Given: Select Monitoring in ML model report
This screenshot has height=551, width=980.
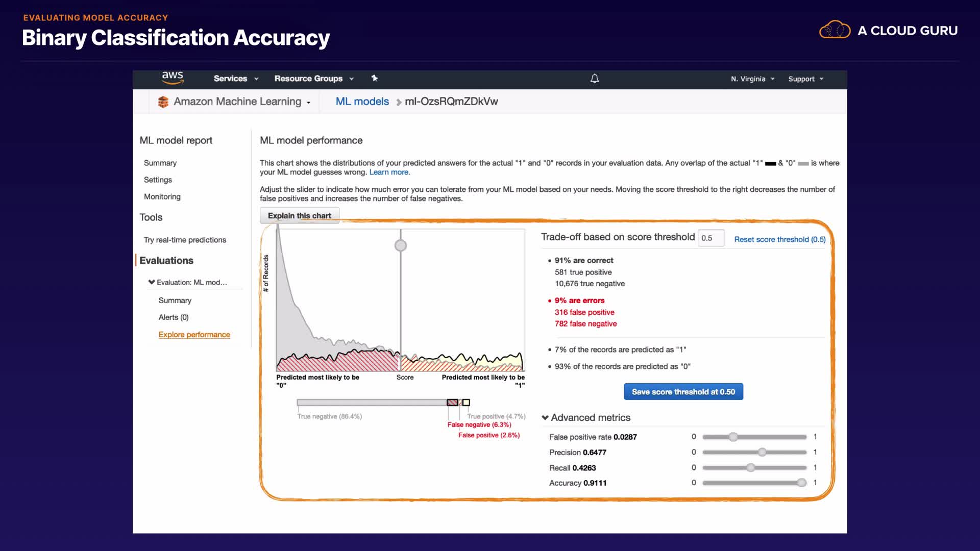Looking at the screenshot, I should (x=162, y=197).
